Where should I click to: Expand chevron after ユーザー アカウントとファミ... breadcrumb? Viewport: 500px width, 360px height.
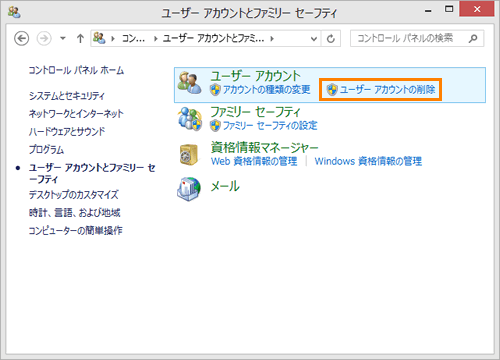point(272,39)
